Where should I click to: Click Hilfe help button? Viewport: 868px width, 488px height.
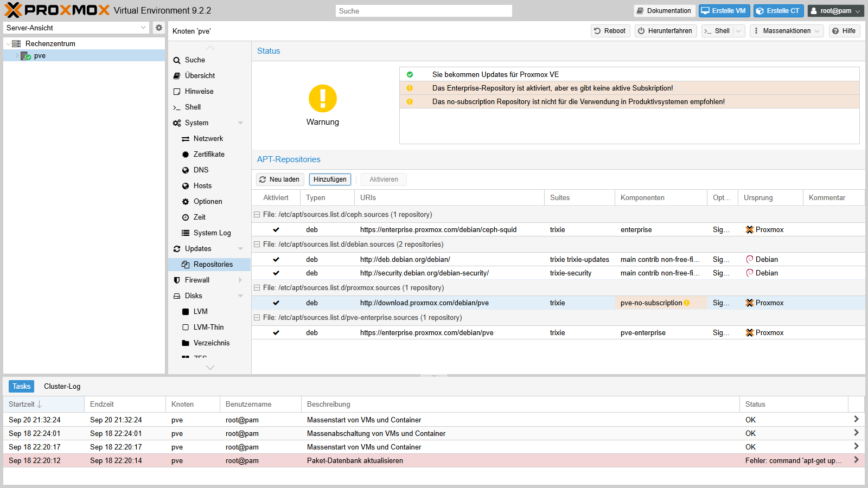(844, 31)
